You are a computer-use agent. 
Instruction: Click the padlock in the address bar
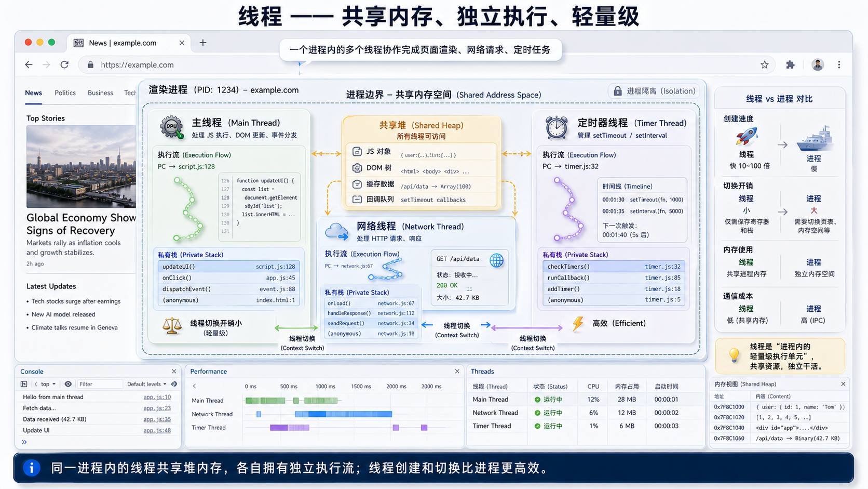[x=91, y=65]
